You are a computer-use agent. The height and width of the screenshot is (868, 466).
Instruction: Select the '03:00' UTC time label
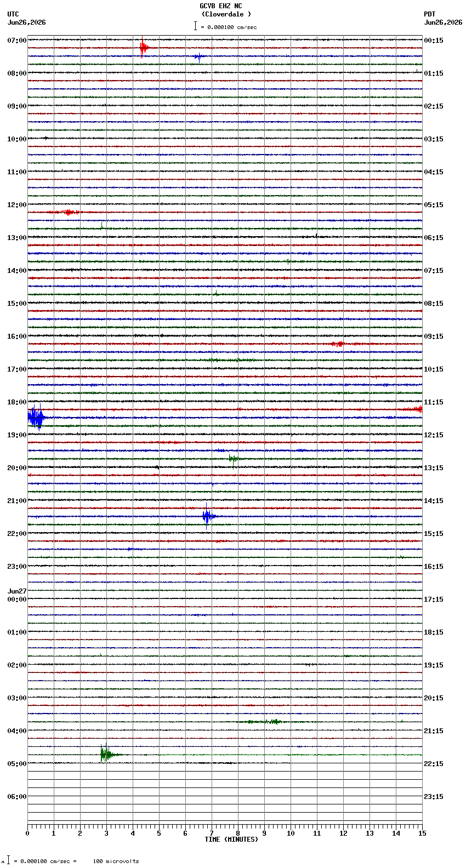tap(17, 698)
